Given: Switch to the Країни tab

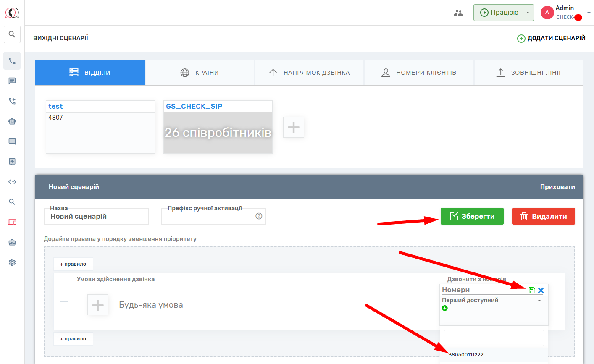Looking at the screenshot, I should (x=200, y=73).
